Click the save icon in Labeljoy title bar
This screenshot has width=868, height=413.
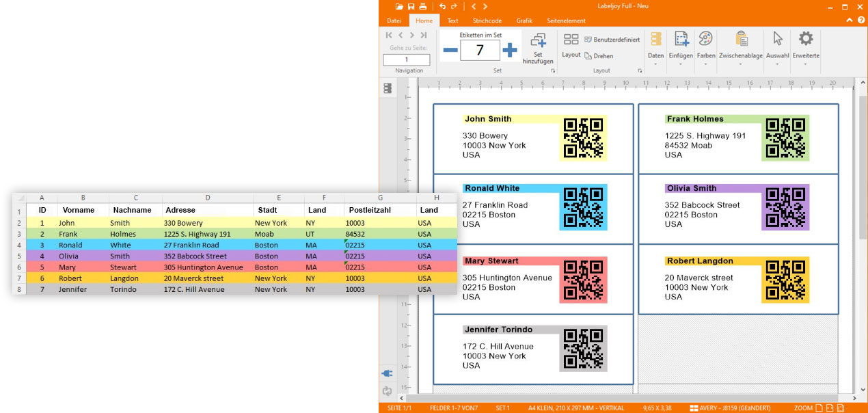[411, 6]
